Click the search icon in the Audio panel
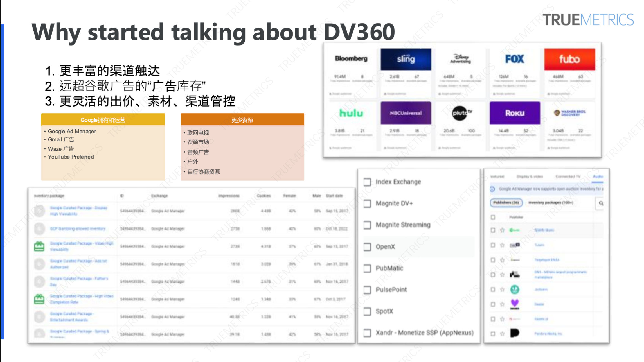Image resolution: width=644 pixels, height=362 pixels. coord(601,203)
